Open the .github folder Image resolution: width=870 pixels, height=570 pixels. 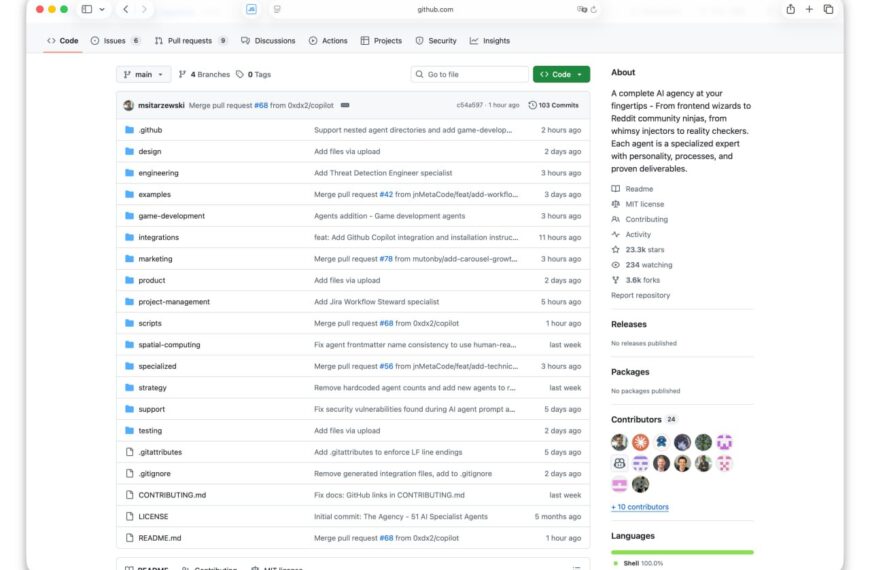(x=150, y=130)
